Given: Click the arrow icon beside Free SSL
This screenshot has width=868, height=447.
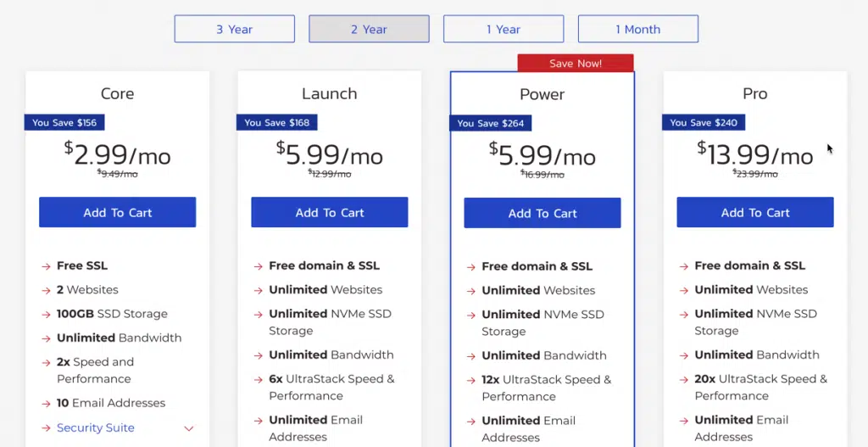Looking at the screenshot, I should click(x=46, y=266).
